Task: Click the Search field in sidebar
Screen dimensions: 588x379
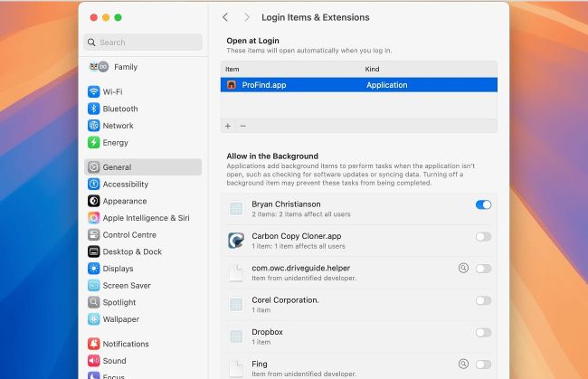Action: click(143, 43)
